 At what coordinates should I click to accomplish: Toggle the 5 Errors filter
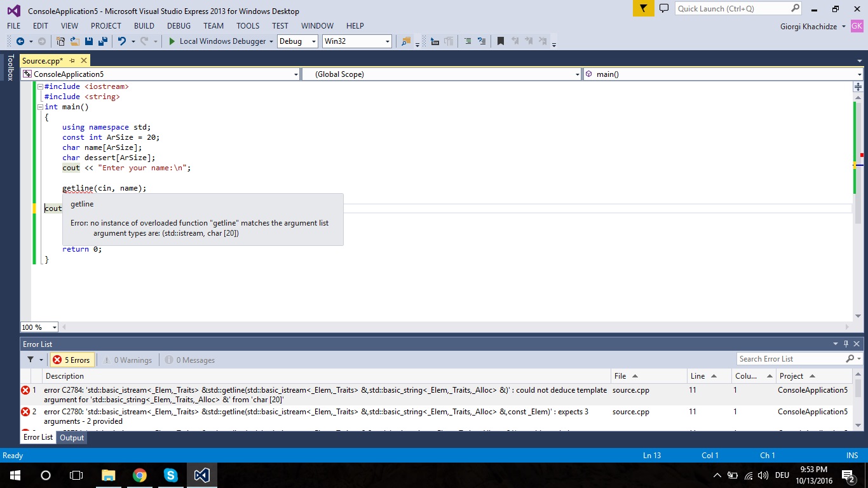pyautogui.click(x=72, y=359)
